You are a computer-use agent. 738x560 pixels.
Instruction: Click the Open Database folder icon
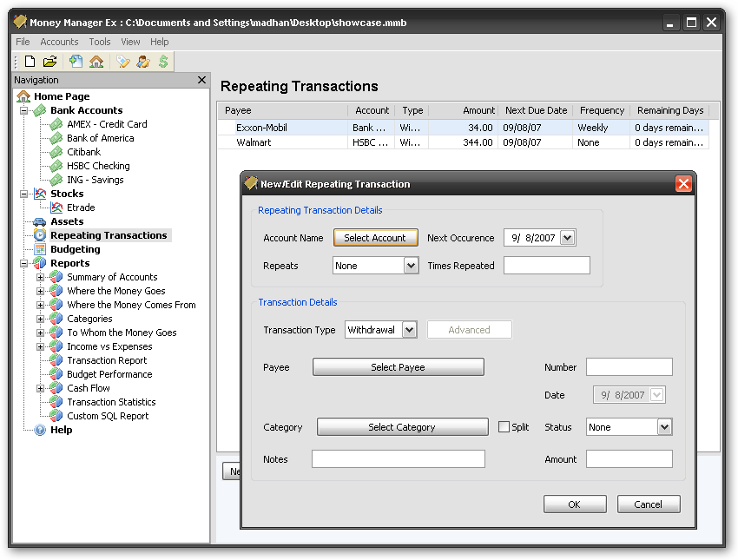pyautogui.click(x=50, y=62)
